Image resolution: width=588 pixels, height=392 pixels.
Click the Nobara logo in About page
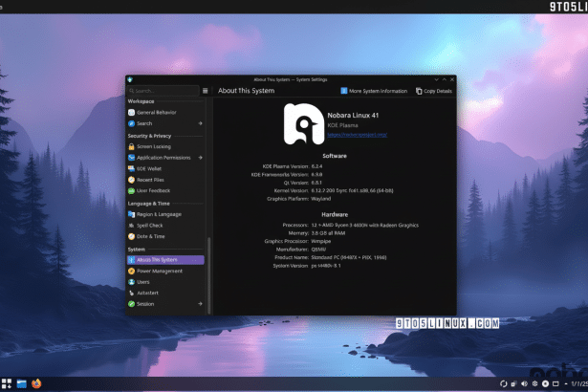[x=304, y=123]
